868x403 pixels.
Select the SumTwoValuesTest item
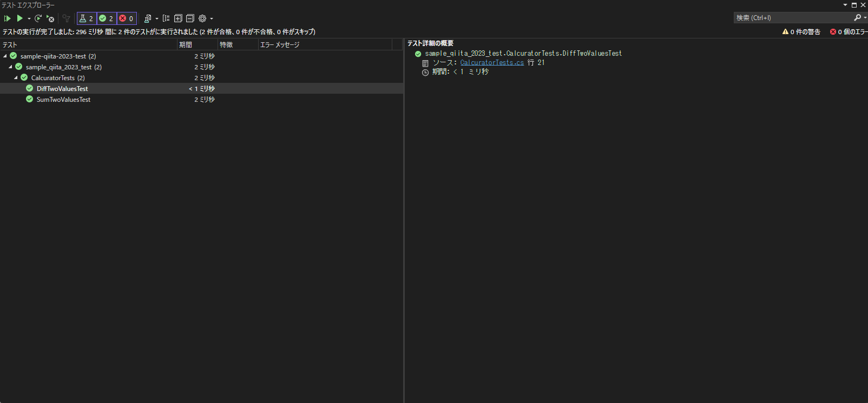63,99
